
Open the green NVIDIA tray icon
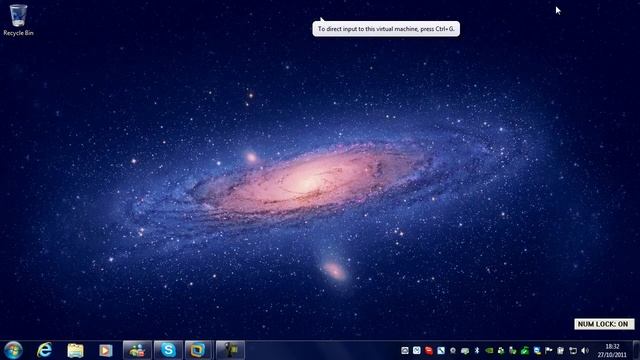[489, 351]
